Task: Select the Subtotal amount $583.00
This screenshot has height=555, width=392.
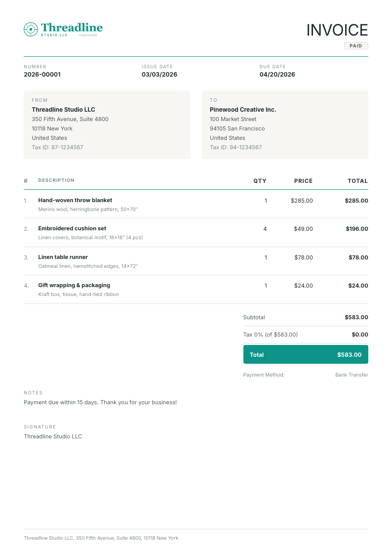Action: 356,317
